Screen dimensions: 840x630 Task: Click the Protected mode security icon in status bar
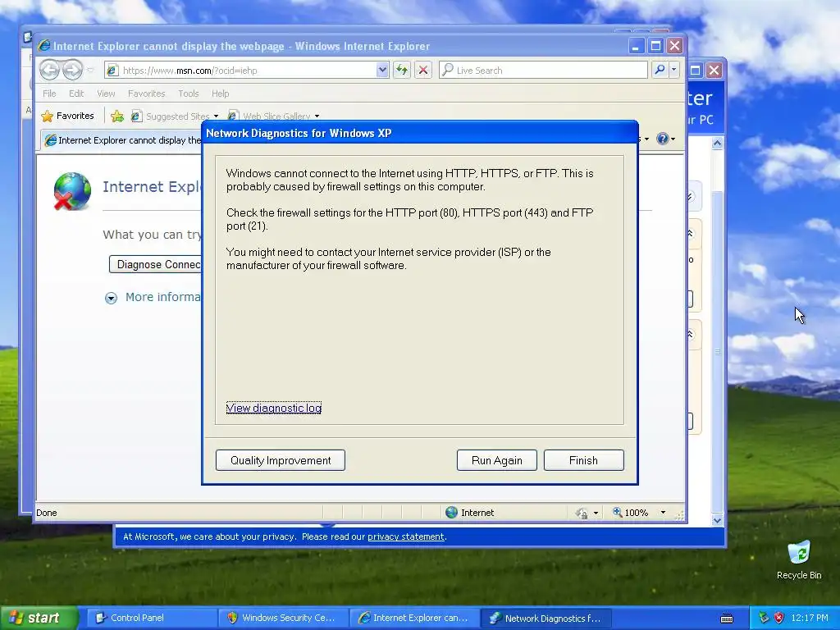[x=582, y=513]
